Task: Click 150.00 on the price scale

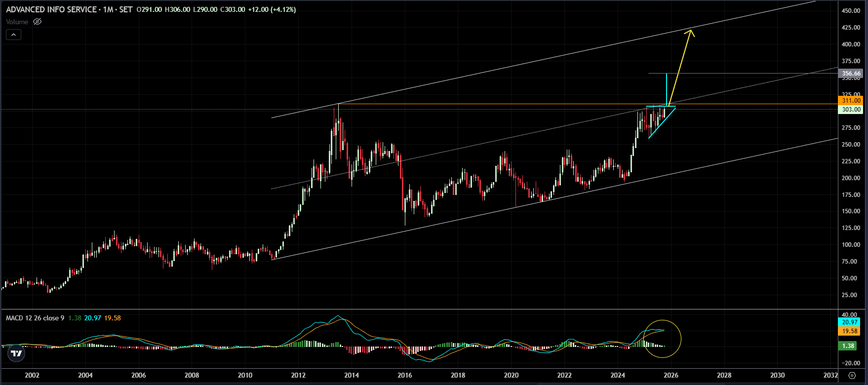Action: [x=851, y=211]
